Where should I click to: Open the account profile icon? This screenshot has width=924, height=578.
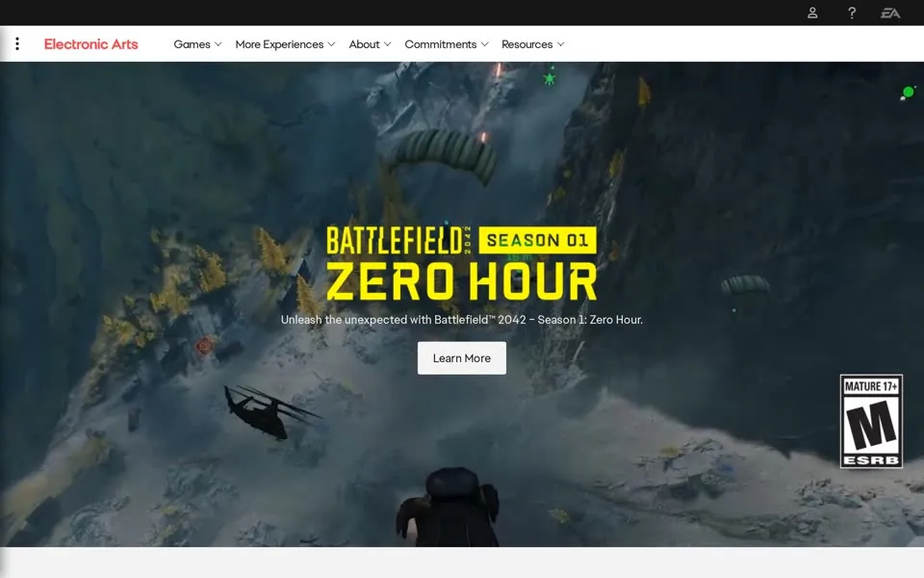(x=812, y=13)
